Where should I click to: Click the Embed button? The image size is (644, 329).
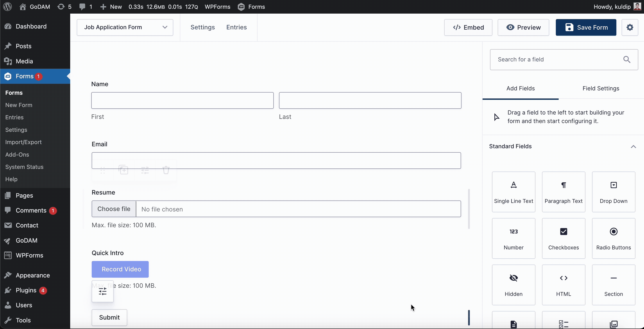(x=468, y=27)
